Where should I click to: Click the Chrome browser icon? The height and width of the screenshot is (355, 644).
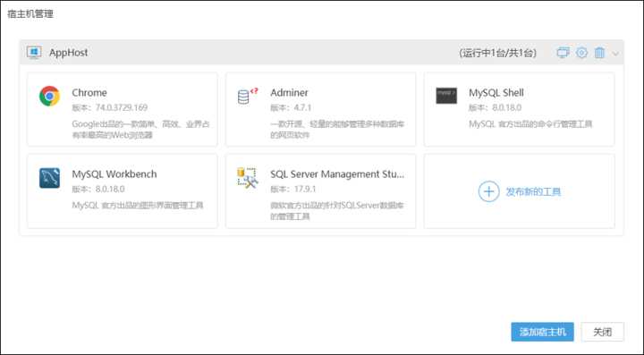pos(50,96)
